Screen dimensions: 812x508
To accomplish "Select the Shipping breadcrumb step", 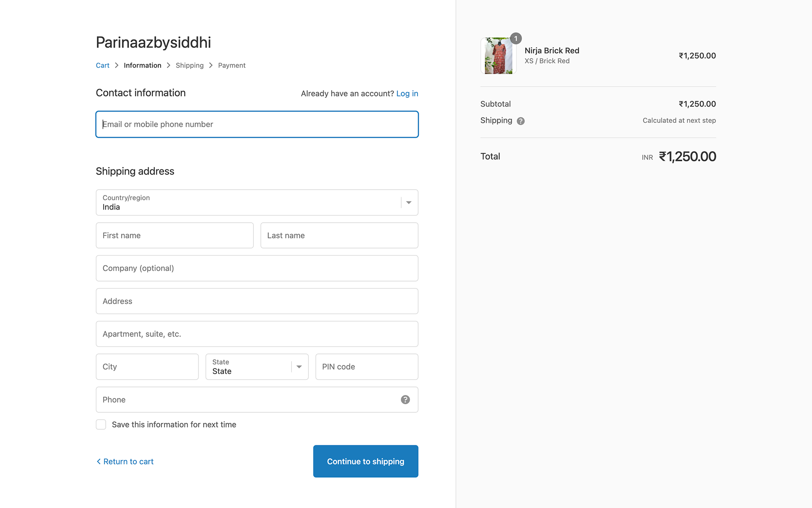I will coord(189,65).
